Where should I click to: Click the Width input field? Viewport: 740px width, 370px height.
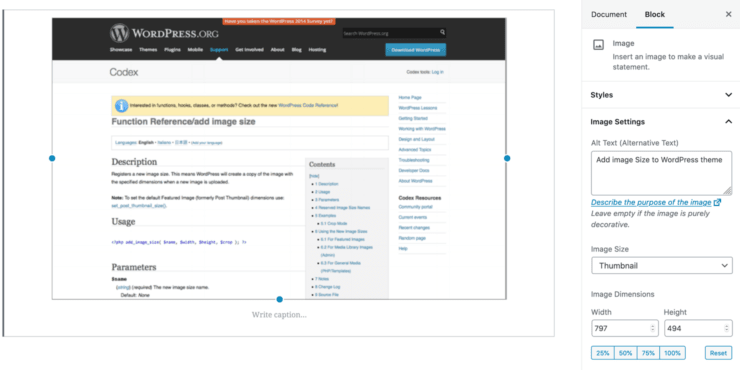tap(625, 328)
